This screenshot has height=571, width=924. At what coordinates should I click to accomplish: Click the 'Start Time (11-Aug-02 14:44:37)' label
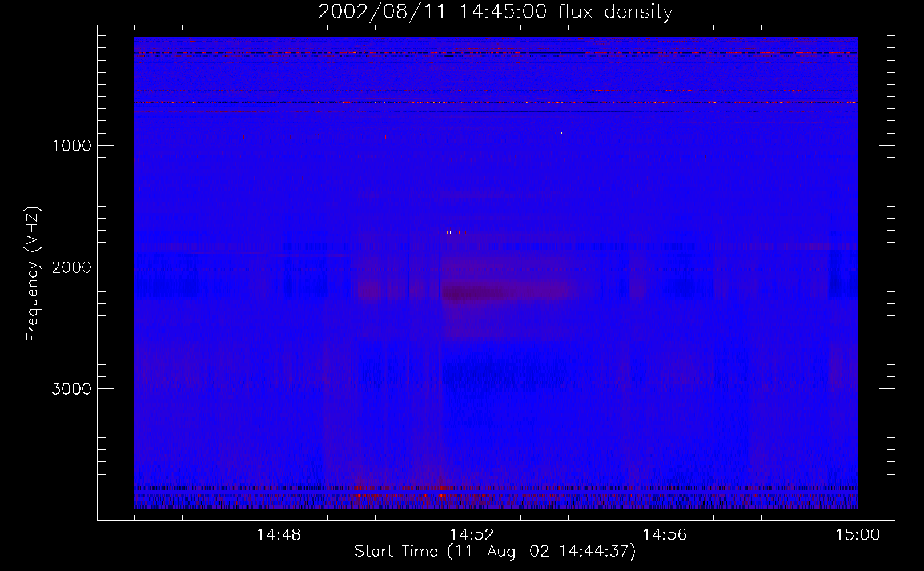(x=495, y=552)
